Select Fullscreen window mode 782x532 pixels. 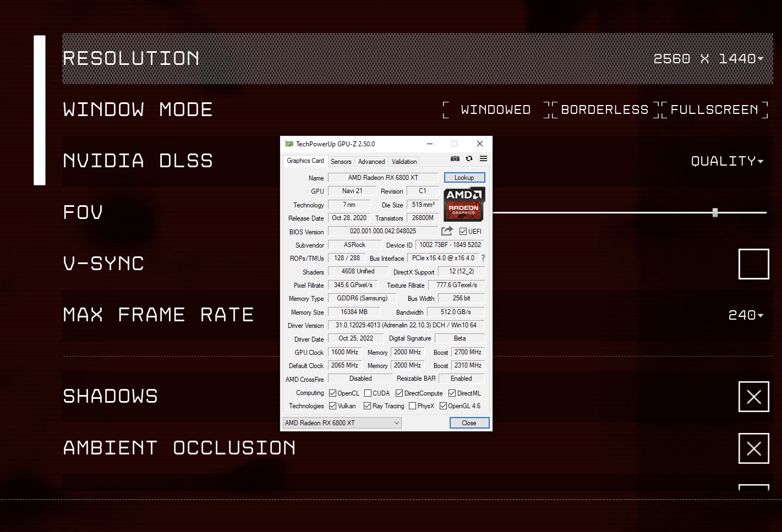[x=714, y=109]
